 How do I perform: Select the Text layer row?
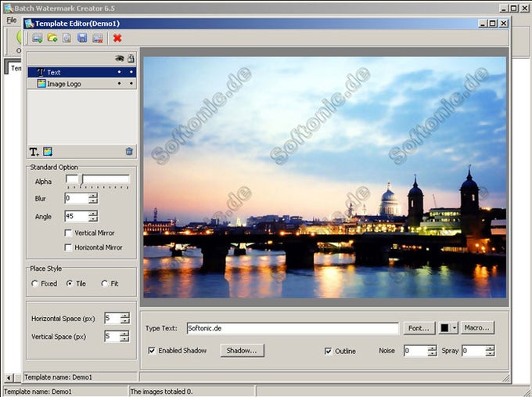point(82,72)
